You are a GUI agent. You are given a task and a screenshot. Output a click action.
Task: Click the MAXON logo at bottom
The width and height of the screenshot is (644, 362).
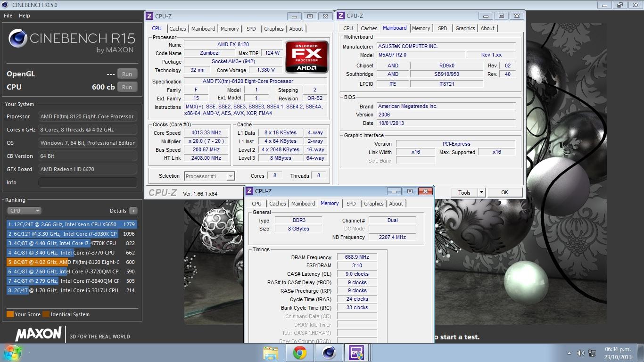(x=39, y=334)
